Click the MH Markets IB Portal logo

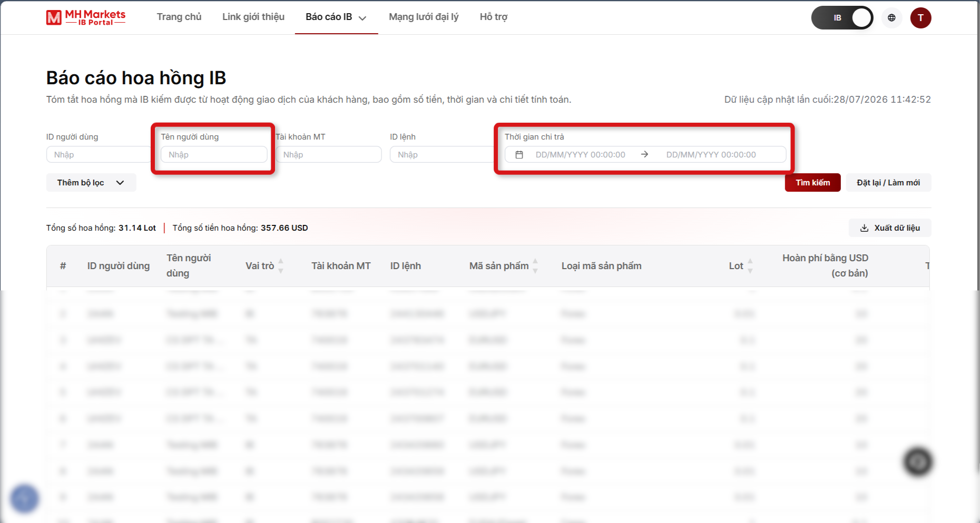(86, 17)
